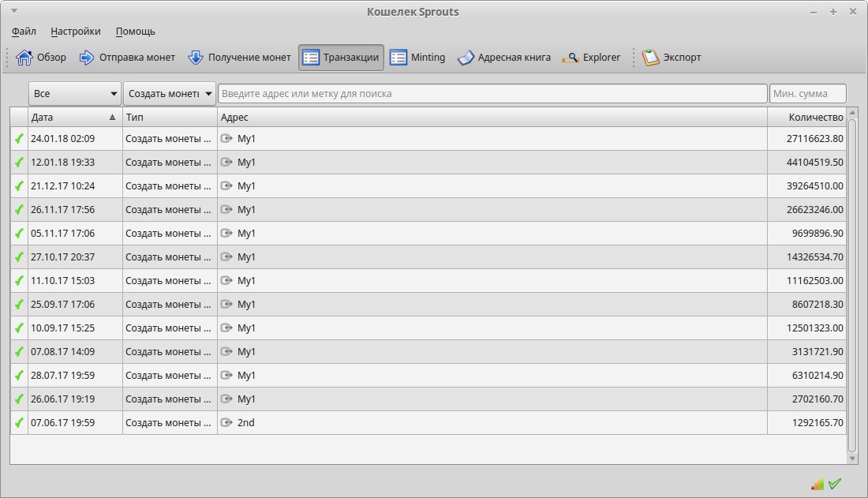Image resolution: width=868 pixels, height=498 pixels.
Task: Launch the Explorer magnifier icon
Action: pos(571,58)
